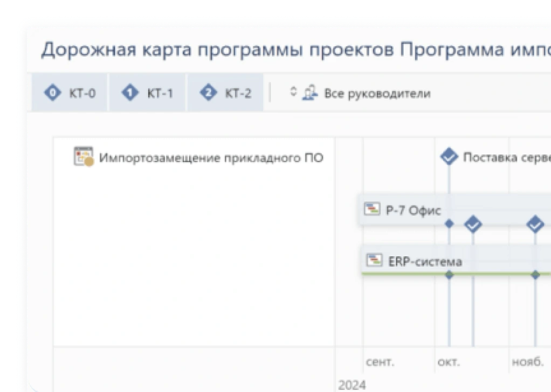Click the November checked milestone on 'Р-7 Офис' row

coord(535,223)
